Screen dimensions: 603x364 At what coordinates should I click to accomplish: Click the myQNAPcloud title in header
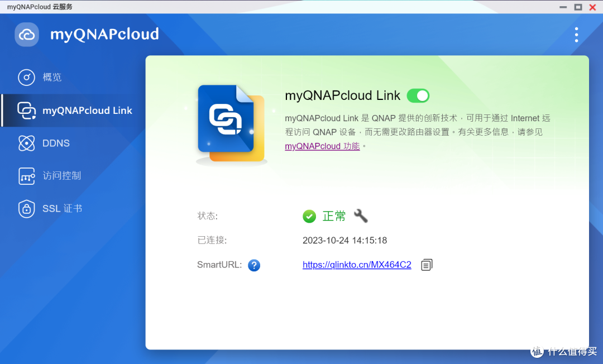pyautogui.click(x=104, y=35)
